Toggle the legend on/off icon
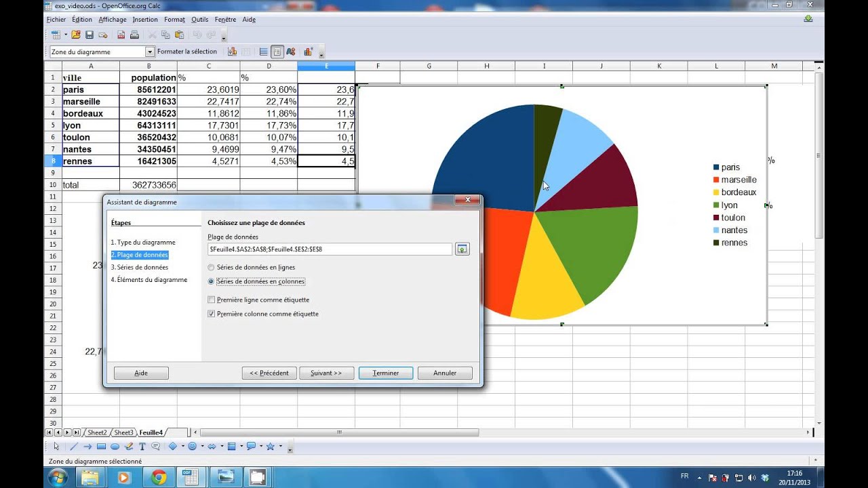This screenshot has height=488, width=868. (x=277, y=52)
